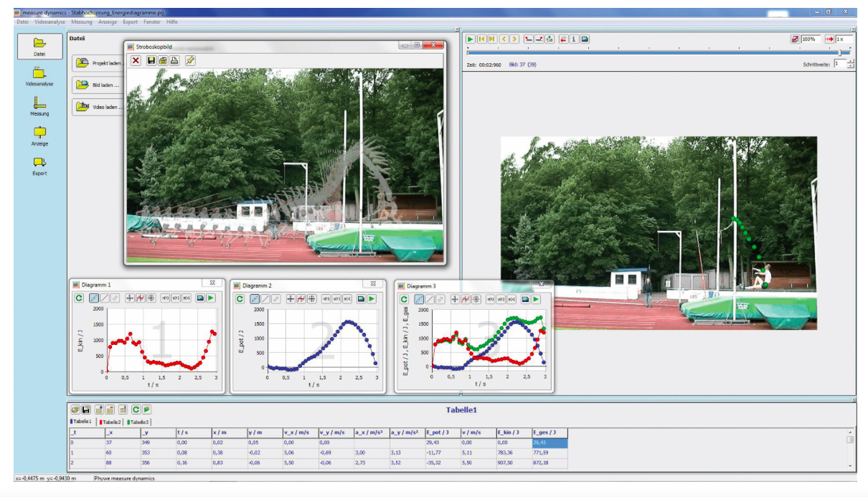Open the Messung menu
This screenshot has width=868, height=497.
82,22
